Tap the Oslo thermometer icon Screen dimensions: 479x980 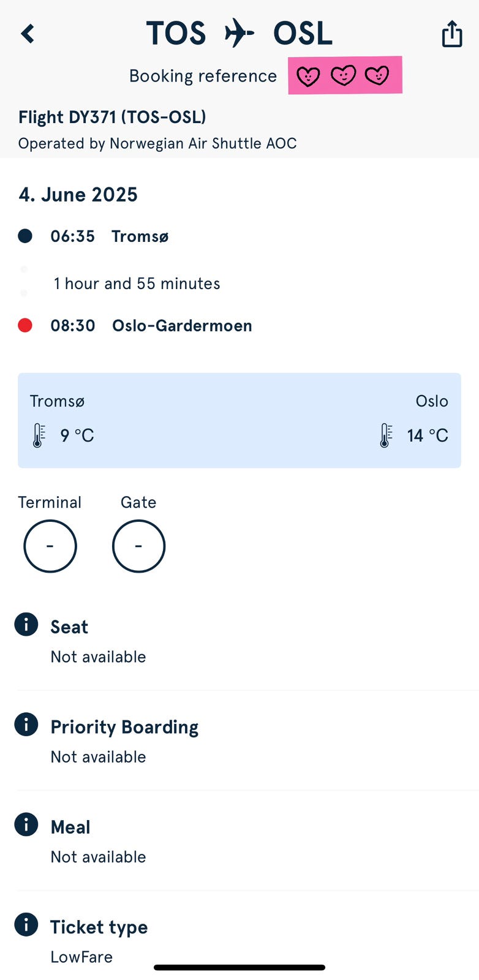tap(385, 435)
